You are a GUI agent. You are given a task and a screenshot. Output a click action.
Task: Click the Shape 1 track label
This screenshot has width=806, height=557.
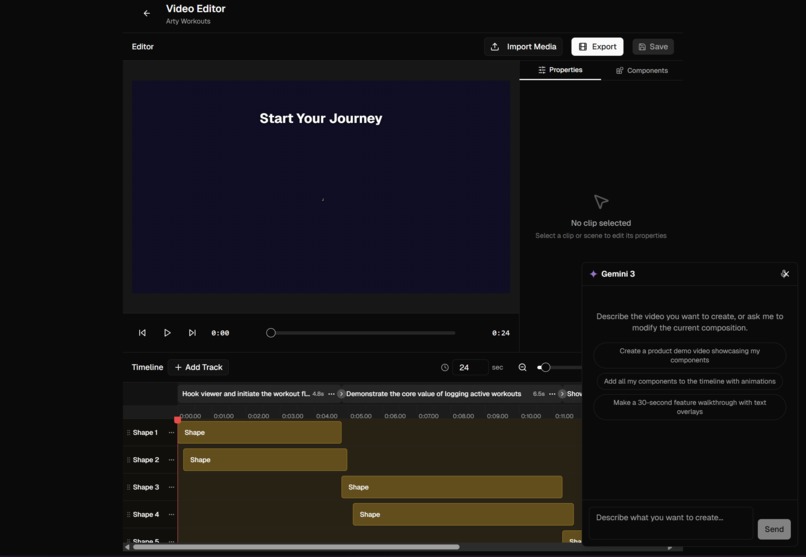145,433
